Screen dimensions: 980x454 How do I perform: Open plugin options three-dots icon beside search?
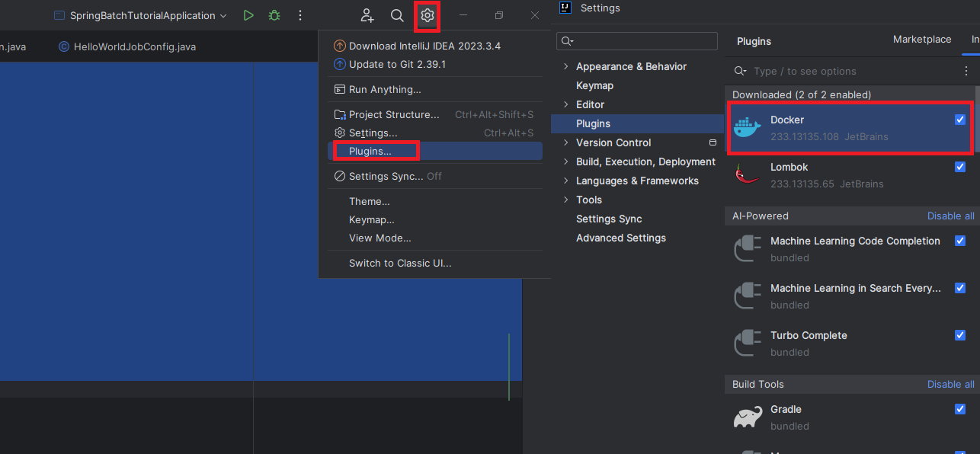tap(967, 71)
